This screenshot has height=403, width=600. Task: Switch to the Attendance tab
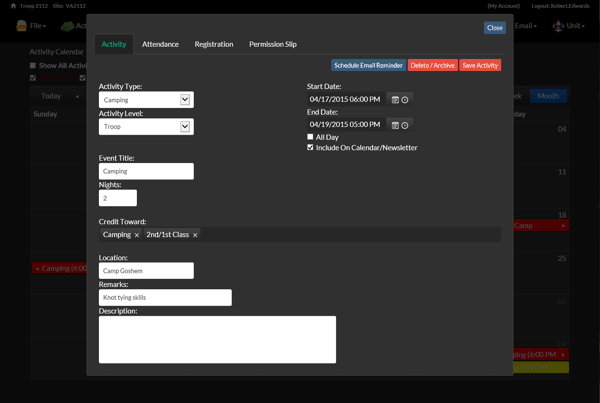click(160, 44)
